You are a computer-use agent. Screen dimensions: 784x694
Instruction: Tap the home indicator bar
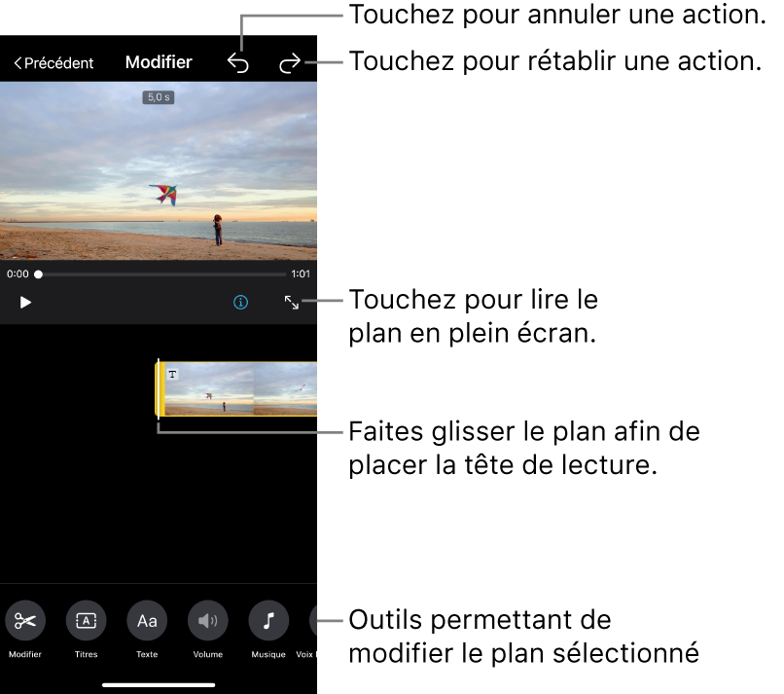click(x=159, y=685)
